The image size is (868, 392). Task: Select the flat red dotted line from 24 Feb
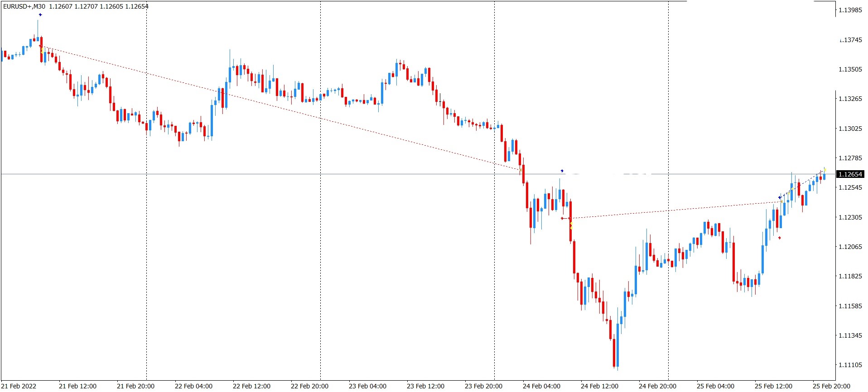point(675,210)
